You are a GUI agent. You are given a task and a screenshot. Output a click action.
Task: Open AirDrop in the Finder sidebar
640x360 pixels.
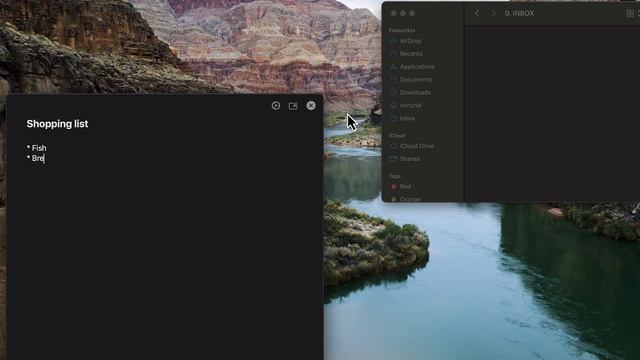pos(410,41)
